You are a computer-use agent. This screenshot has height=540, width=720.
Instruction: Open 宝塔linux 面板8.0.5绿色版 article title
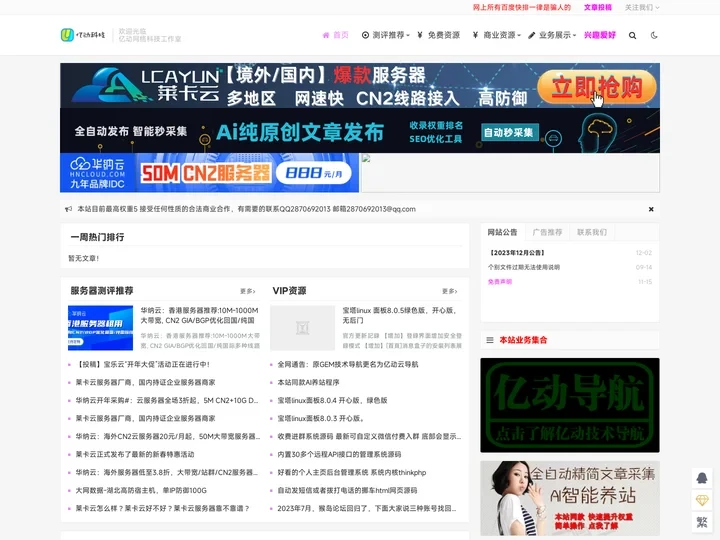click(400, 315)
